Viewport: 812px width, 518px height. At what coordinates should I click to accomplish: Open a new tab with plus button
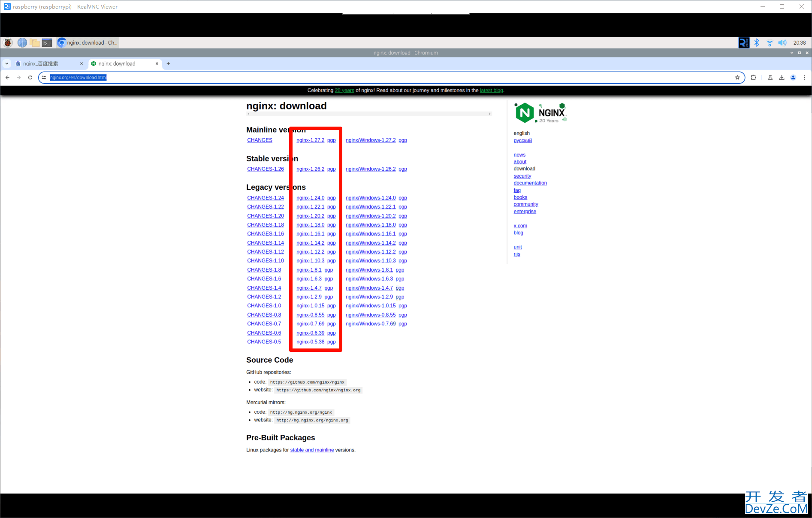[x=169, y=64]
